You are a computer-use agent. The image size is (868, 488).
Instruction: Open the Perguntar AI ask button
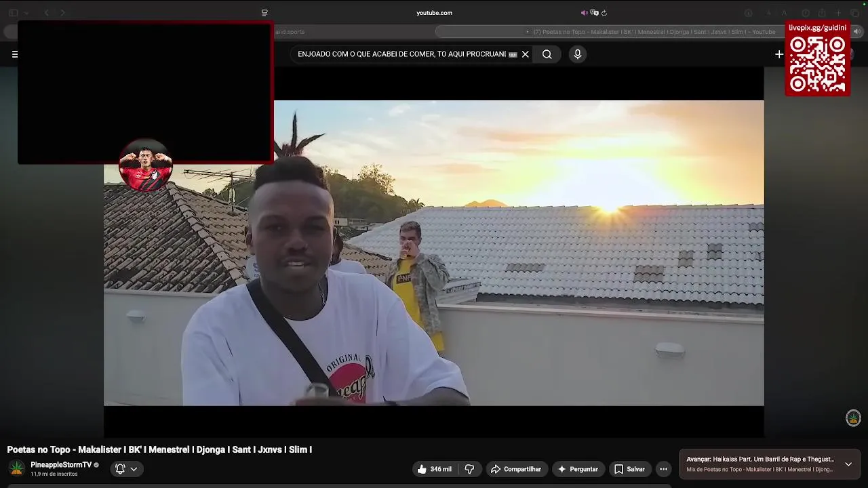click(578, 469)
